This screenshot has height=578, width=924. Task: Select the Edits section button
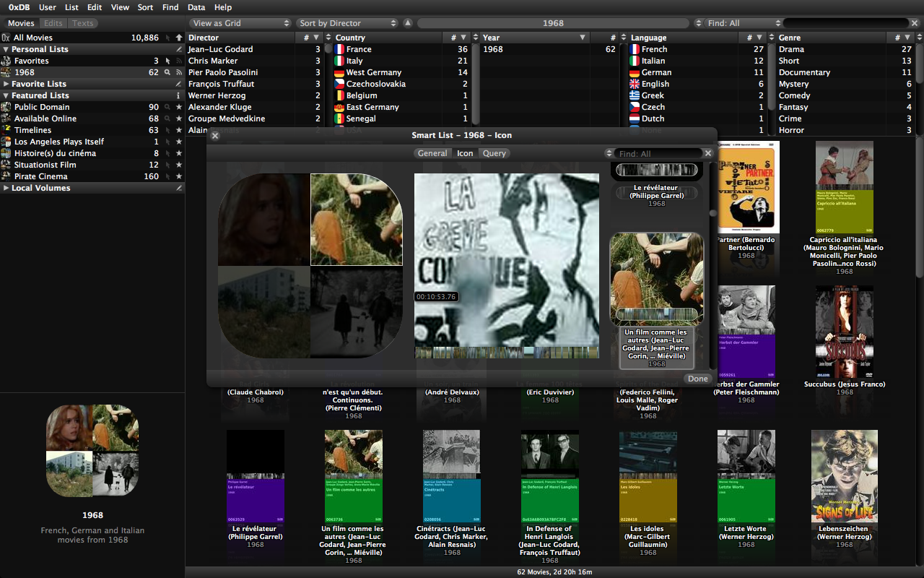click(x=53, y=23)
